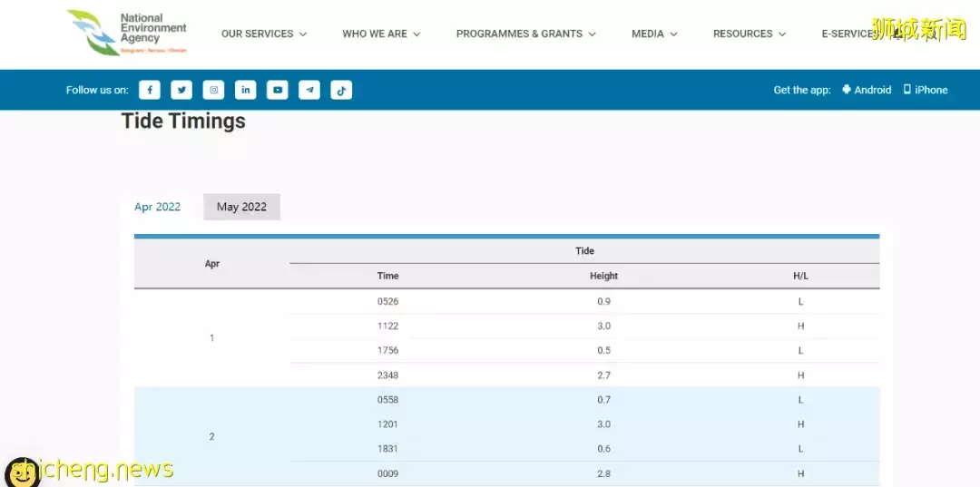
Task: Open the Media menu
Action: [654, 34]
